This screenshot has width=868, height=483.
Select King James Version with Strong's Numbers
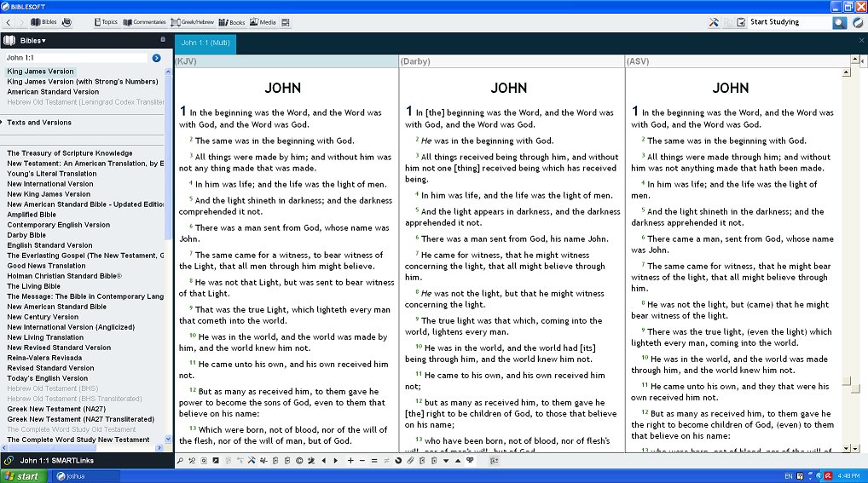[x=83, y=81]
